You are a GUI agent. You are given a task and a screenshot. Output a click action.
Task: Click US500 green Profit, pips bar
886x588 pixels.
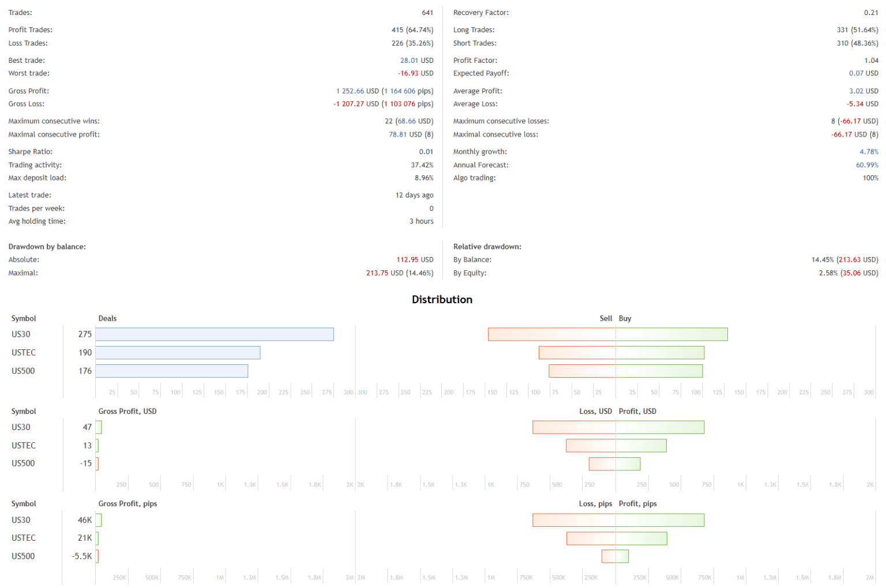coord(622,556)
